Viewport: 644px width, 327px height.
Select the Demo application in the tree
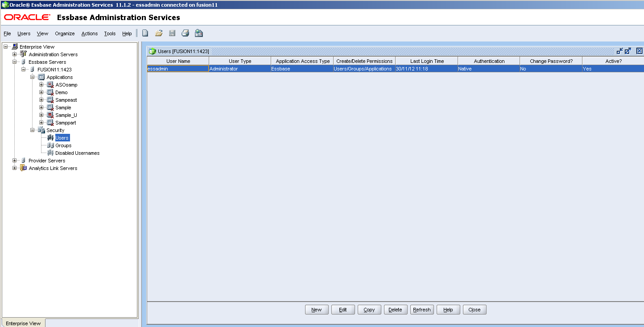click(61, 92)
